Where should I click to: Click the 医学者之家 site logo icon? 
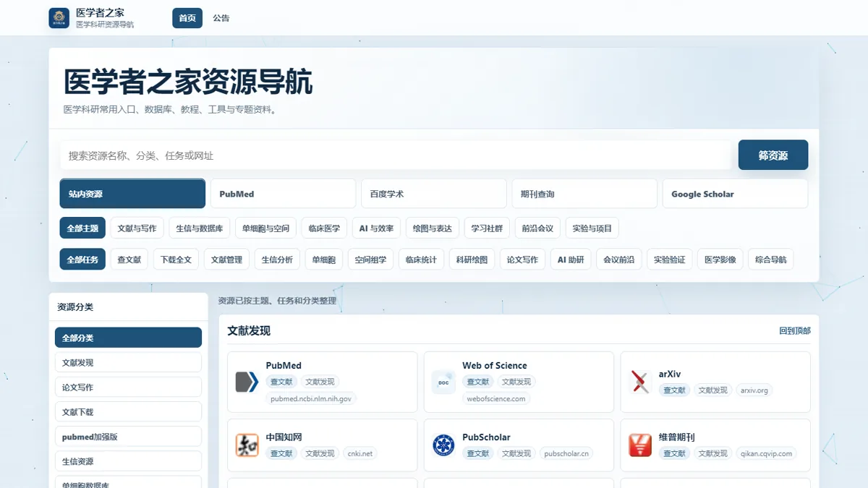(59, 18)
